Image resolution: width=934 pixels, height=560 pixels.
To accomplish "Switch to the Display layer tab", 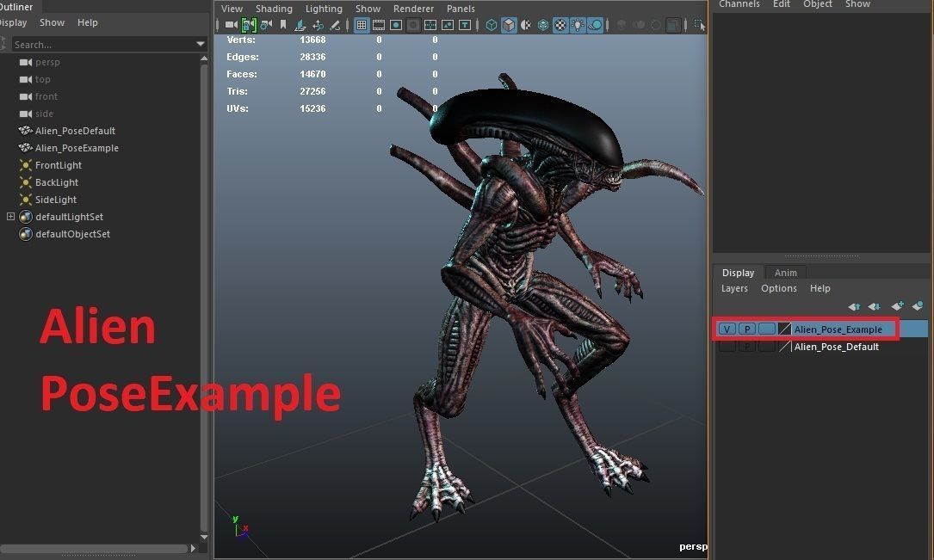I will 738,273.
